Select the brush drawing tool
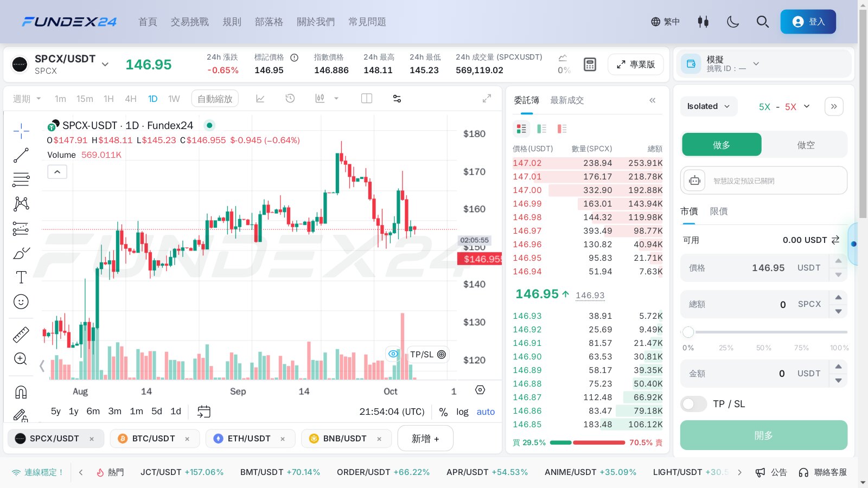Image resolution: width=868 pixels, height=488 pixels. click(21, 253)
